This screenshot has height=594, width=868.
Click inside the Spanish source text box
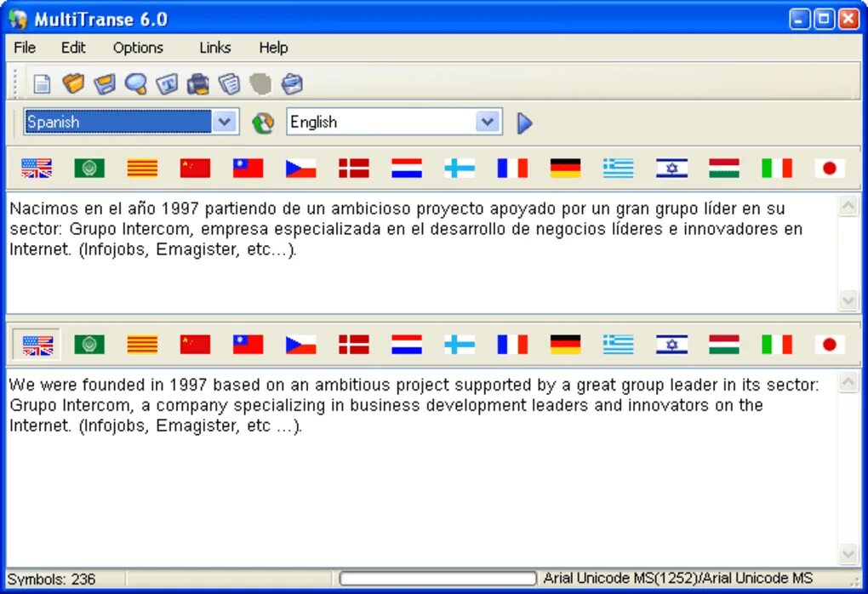click(422, 253)
